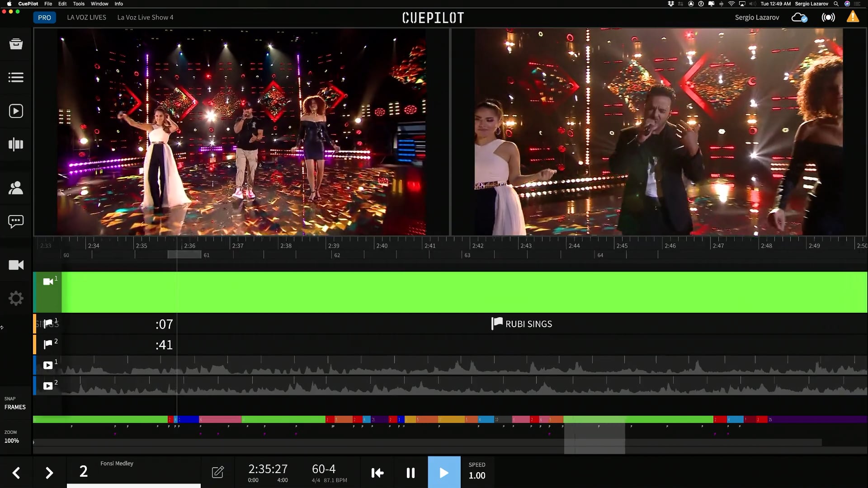Select video track 2 play icon

pyautogui.click(x=48, y=386)
